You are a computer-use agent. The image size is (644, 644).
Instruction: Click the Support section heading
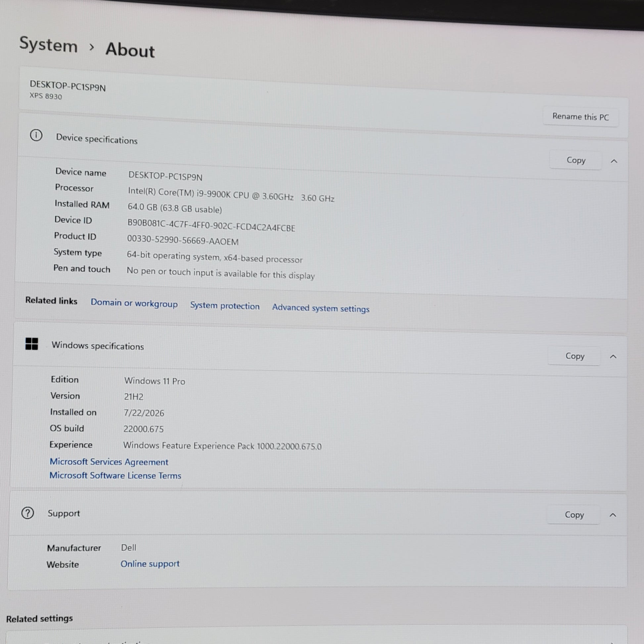64,513
